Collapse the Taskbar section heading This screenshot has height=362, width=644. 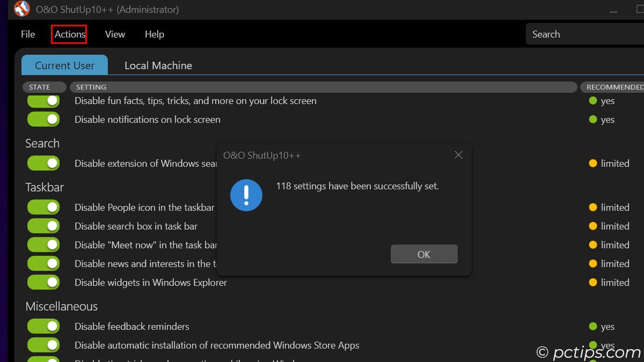point(45,188)
